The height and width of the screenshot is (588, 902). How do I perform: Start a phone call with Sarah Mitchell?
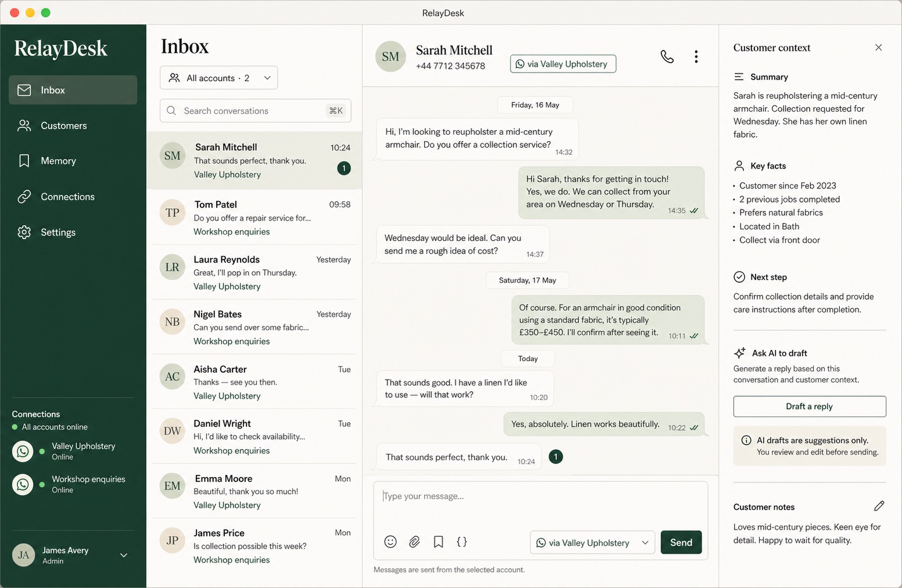coord(667,56)
